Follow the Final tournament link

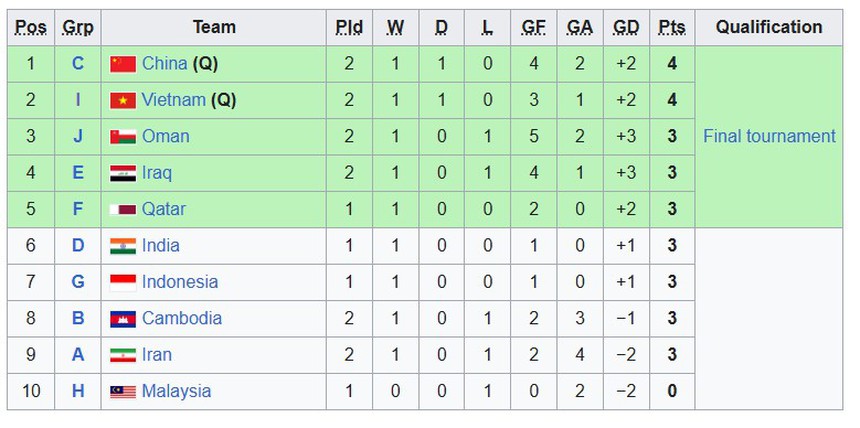coord(769,136)
